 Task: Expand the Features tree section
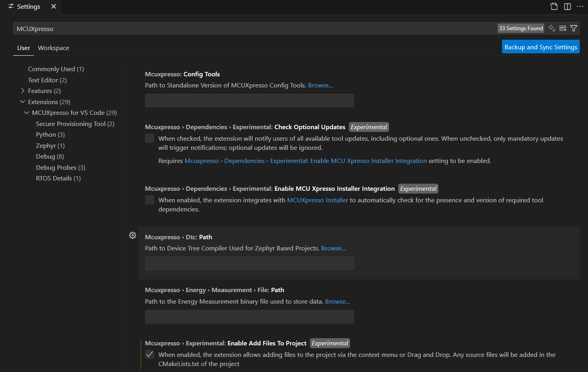(23, 91)
